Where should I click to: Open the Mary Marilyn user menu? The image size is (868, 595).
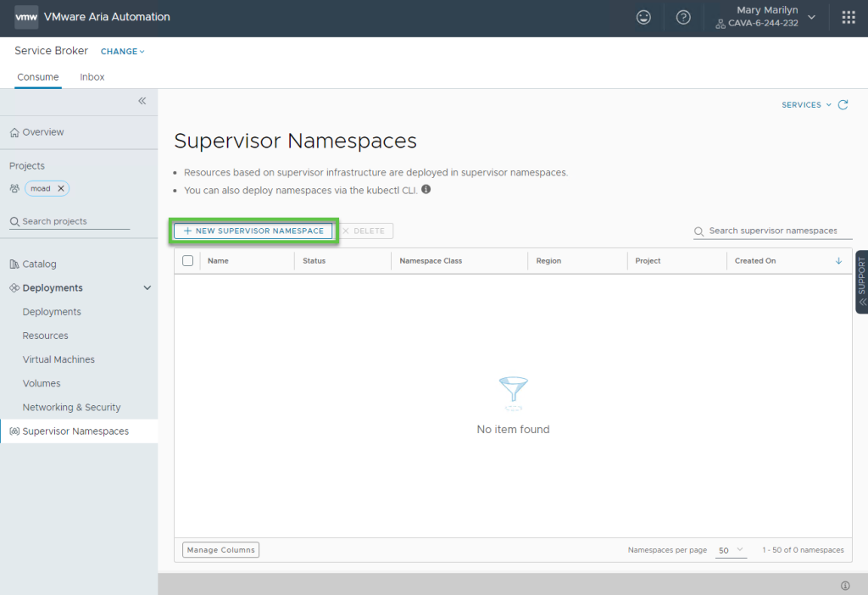766,17
